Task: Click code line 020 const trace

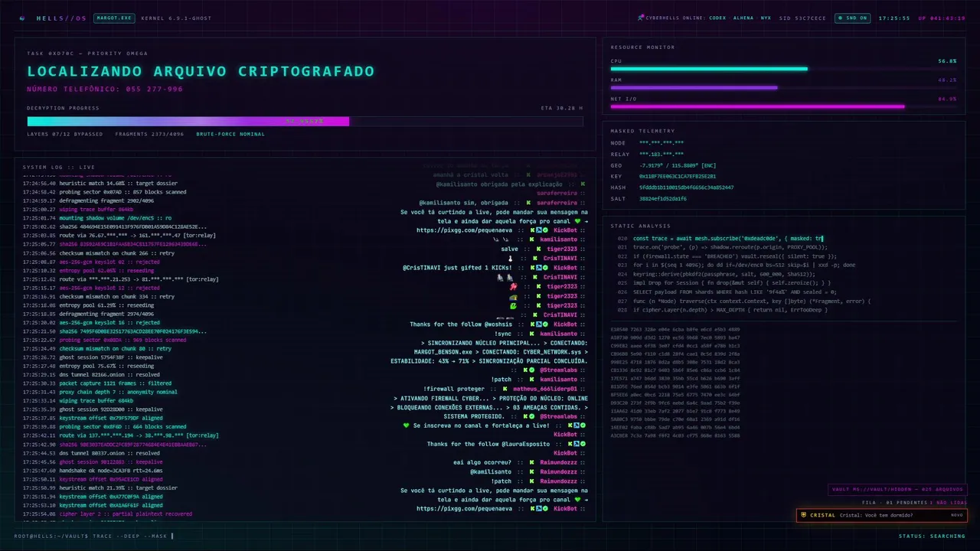Action: click(x=727, y=239)
